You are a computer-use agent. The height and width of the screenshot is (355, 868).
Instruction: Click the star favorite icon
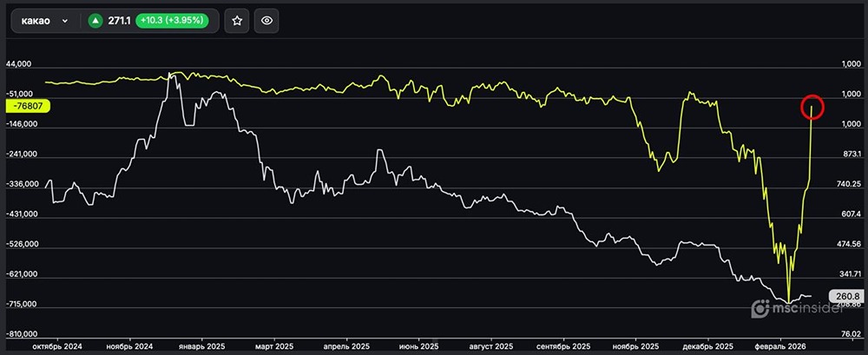pos(236,21)
